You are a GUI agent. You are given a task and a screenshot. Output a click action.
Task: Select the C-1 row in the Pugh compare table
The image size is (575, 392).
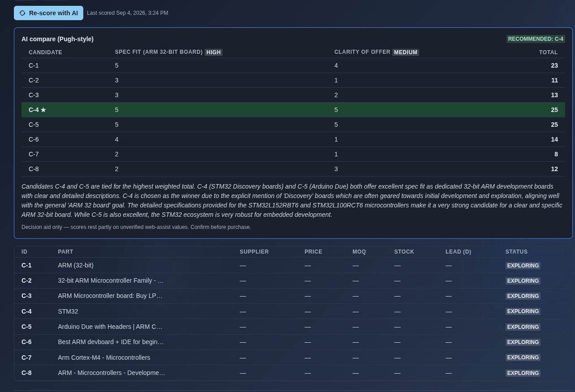tap(293, 65)
